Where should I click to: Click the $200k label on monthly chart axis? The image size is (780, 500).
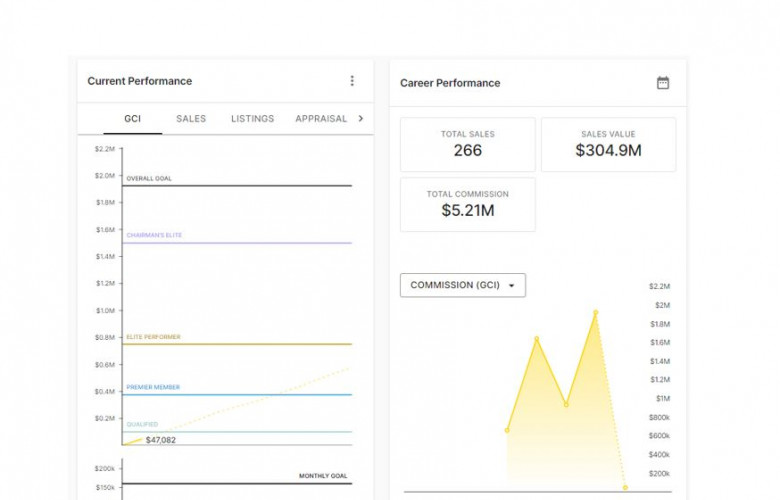tap(104, 469)
